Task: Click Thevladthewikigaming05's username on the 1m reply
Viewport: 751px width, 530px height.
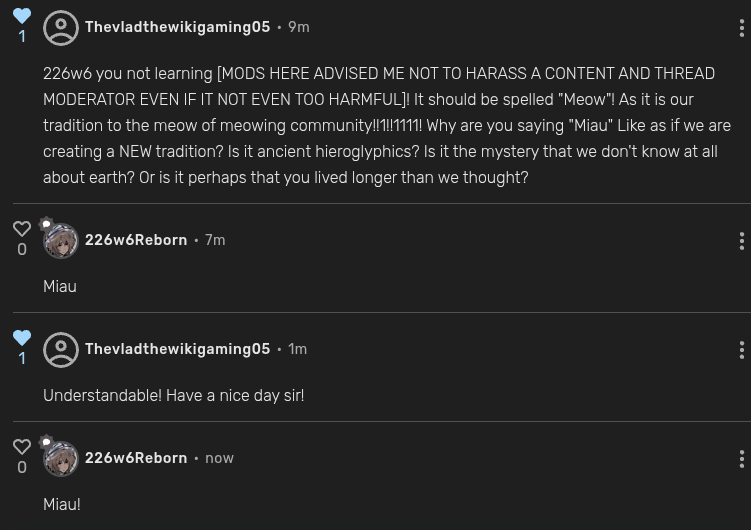Action: coord(177,350)
